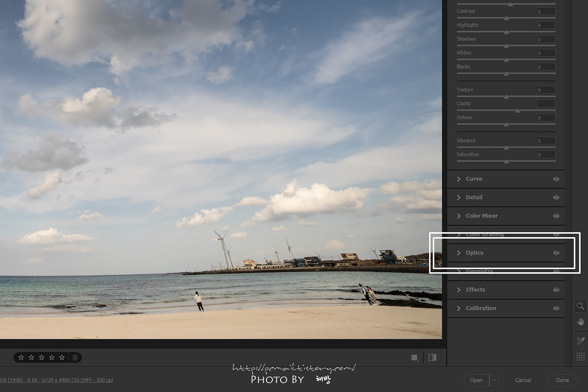Toggle Optics panel visibility eye
The width and height of the screenshot is (588, 392).
556,253
